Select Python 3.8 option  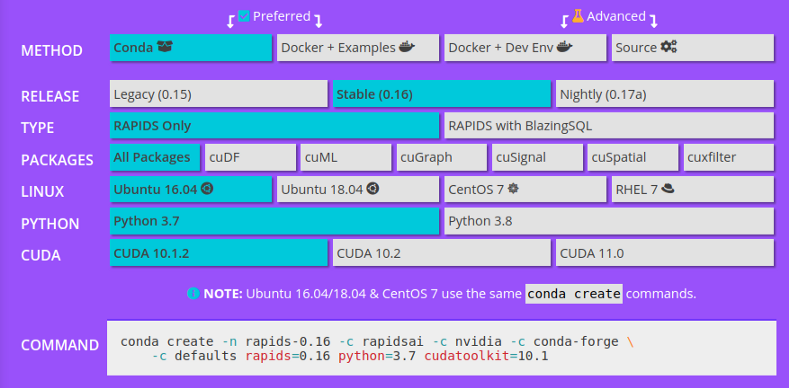pyautogui.click(x=609, y=221)
